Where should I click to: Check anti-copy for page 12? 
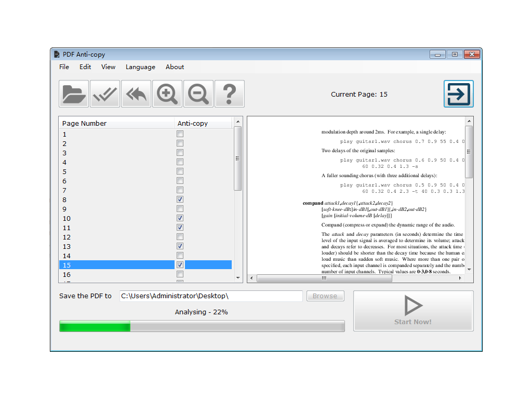tap(180, 236)
